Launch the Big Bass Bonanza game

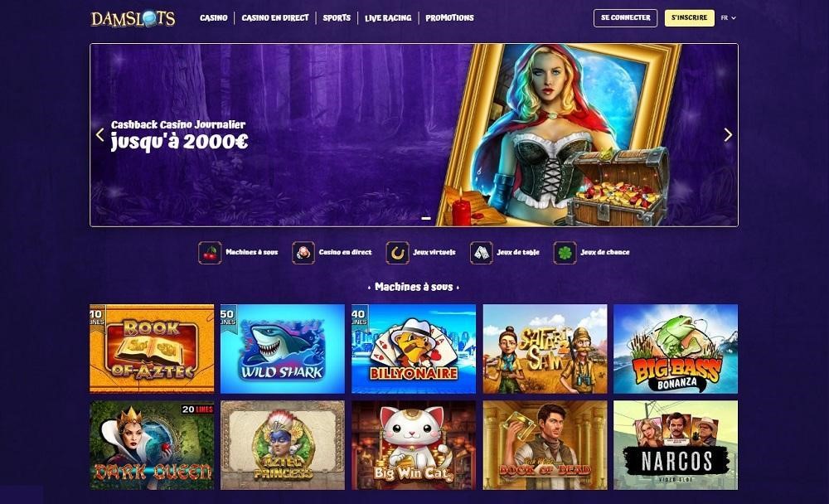coord(676,348)
